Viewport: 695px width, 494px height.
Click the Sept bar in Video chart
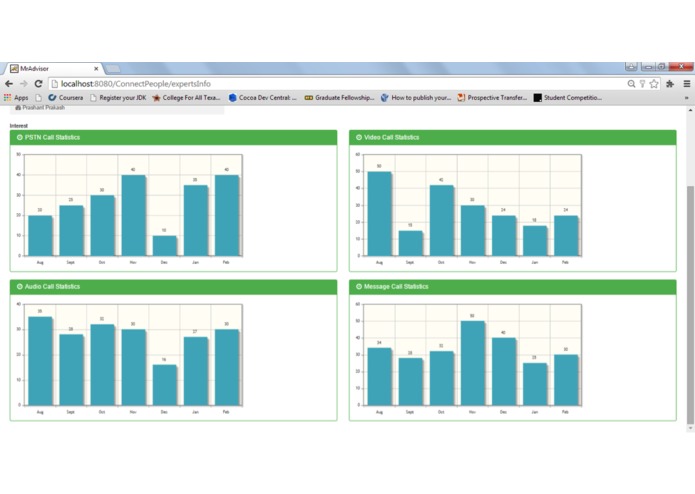(x=410, y=243)
